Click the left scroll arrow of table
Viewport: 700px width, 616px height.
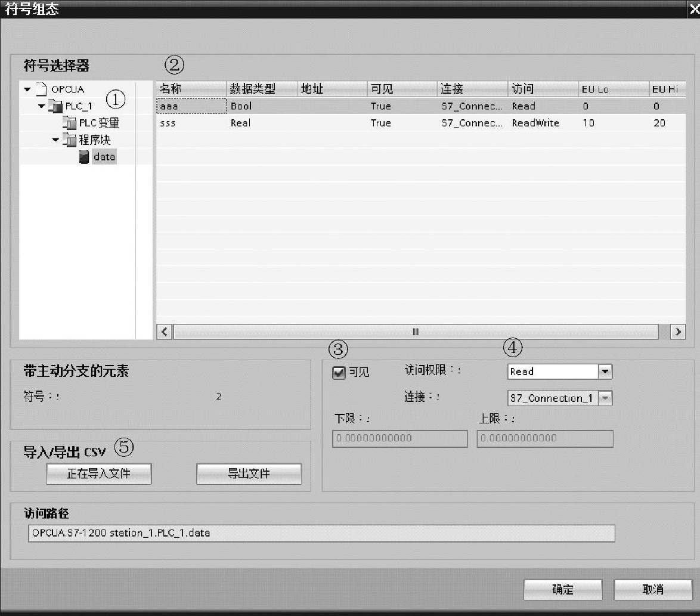(x=165, y=332)
